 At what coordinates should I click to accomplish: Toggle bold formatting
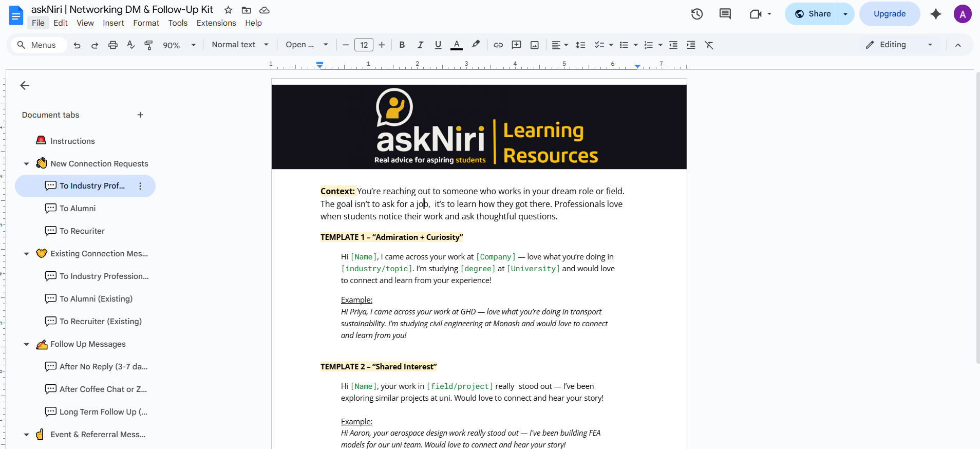pyautogui.click(x=402, y=45)
